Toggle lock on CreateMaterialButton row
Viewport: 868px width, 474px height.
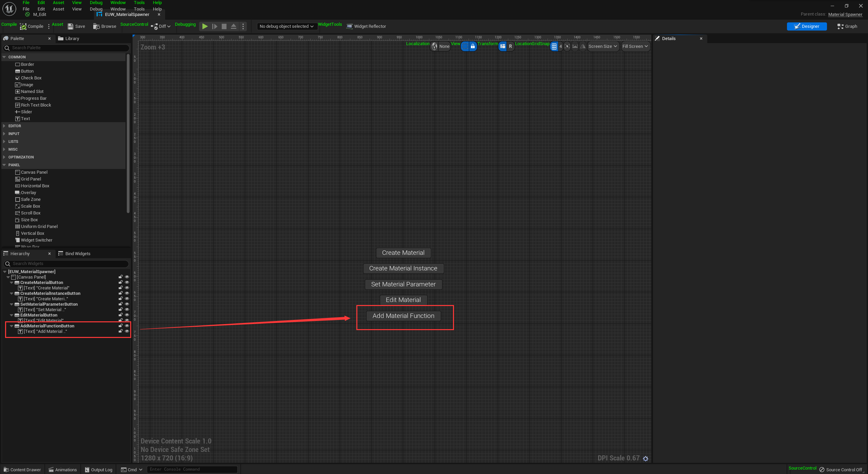[x=120, y=282]
